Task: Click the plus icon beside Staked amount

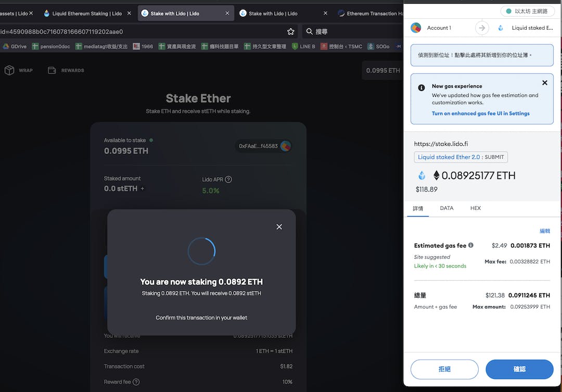Action: 142,188
